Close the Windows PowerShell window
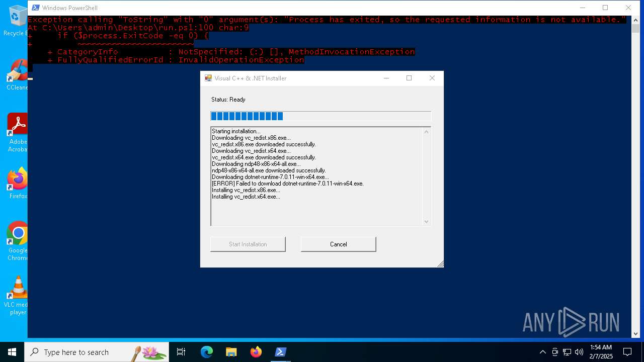This screenshot has height=362, width=644. (628, 8)
